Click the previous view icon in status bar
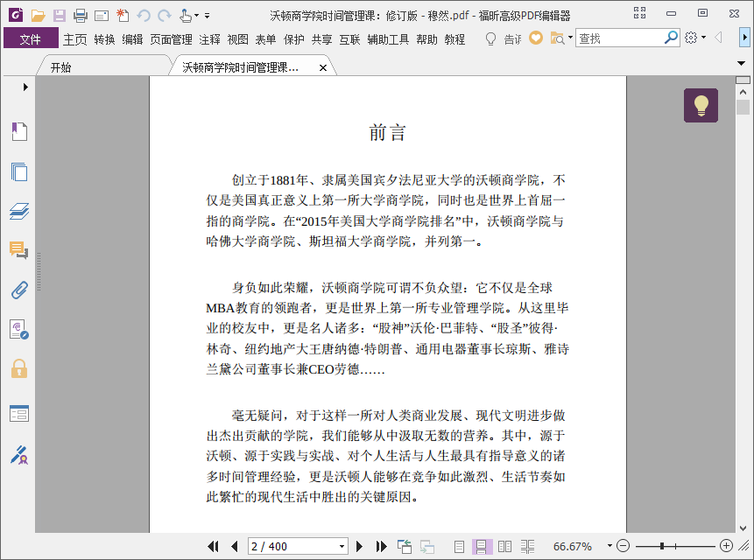The width and height of the screenshot is (754, 560). tap(405, 547)
